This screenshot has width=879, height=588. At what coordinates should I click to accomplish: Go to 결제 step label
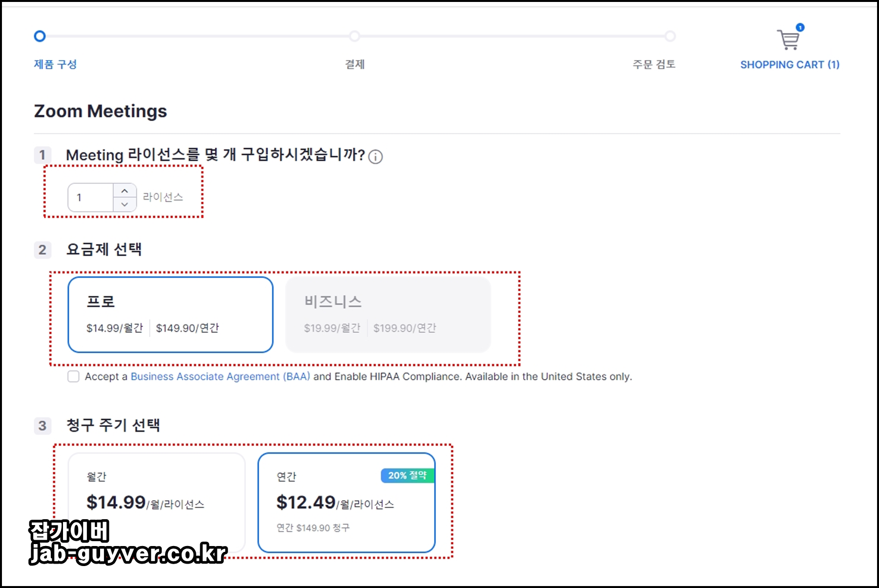coord(355,64)
